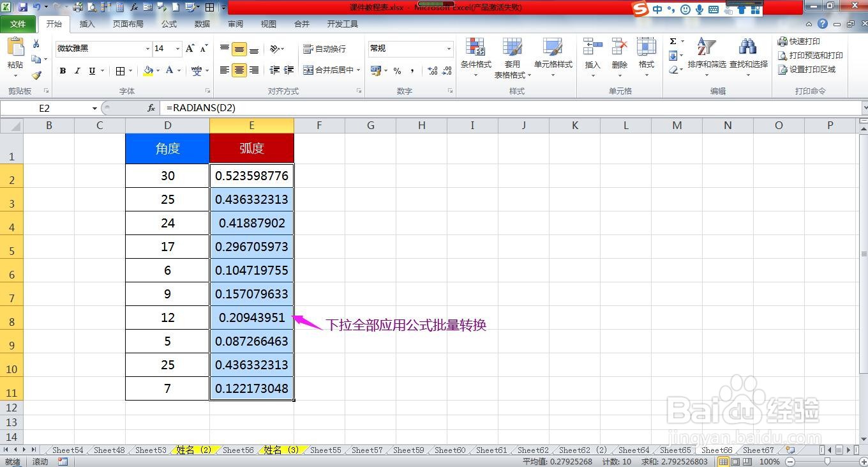Click the Format Painter brush icon
The image size is (868, 467).
point(36,75)
